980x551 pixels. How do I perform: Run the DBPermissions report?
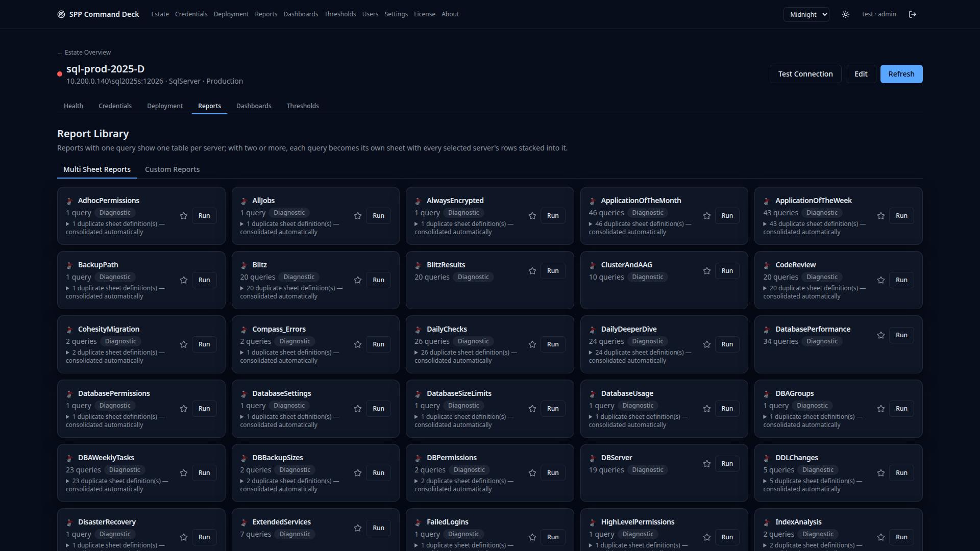[x=553, y=473]
